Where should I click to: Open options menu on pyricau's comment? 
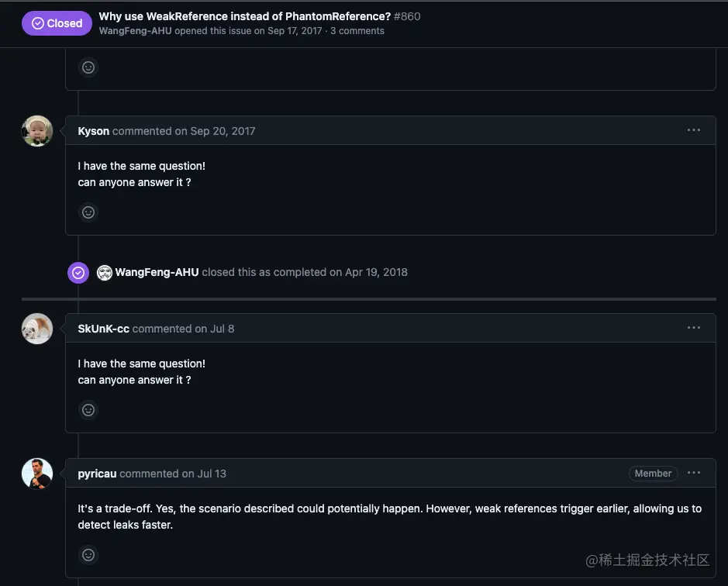[694, 473]
